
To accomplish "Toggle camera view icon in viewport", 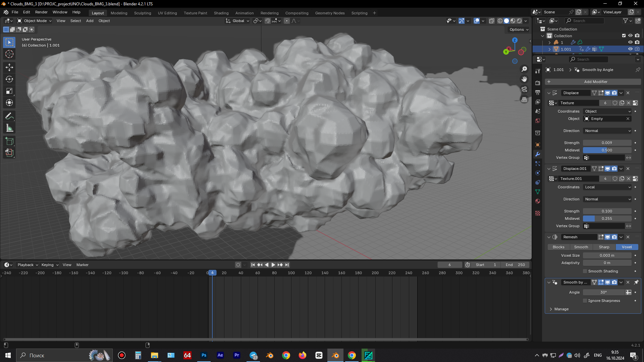I will click(524, 89).
